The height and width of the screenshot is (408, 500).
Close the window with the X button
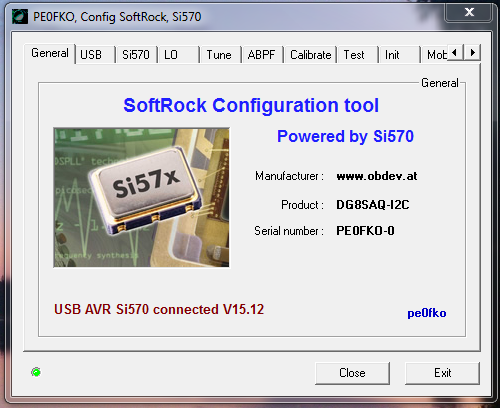coord(469,12)
